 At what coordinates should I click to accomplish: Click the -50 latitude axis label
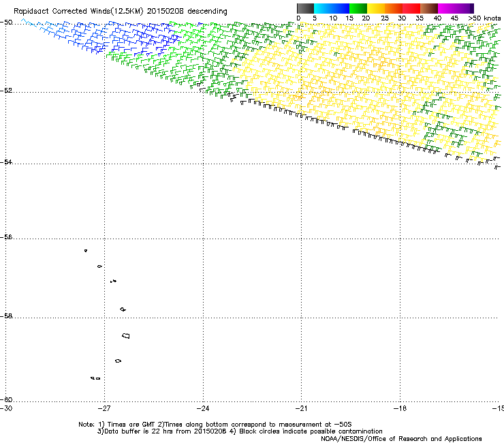click(6, 22)
